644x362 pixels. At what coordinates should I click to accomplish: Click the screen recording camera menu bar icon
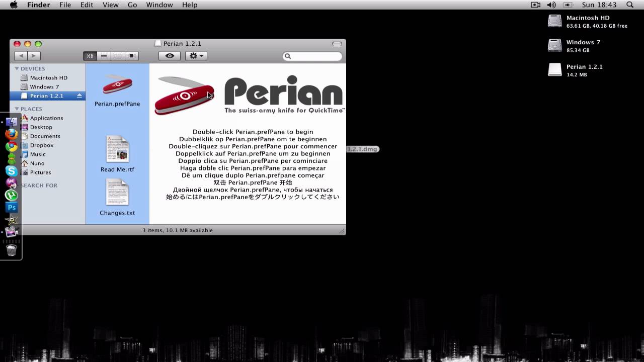(x=535, y=5)
